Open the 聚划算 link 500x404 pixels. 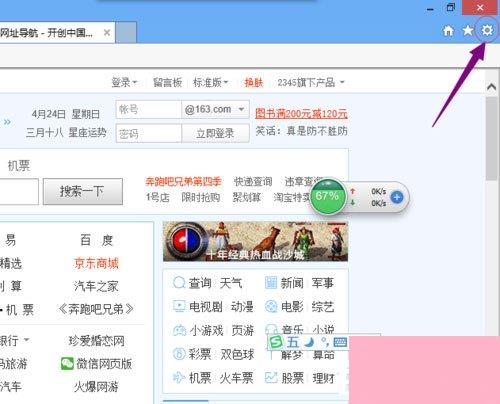click(246, 197)
